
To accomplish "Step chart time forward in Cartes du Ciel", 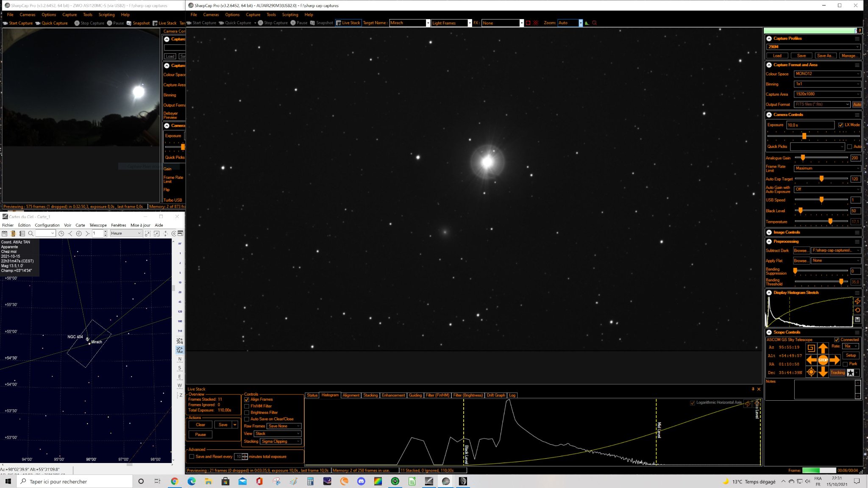I will pyautogui.click(x=87, y=233).
